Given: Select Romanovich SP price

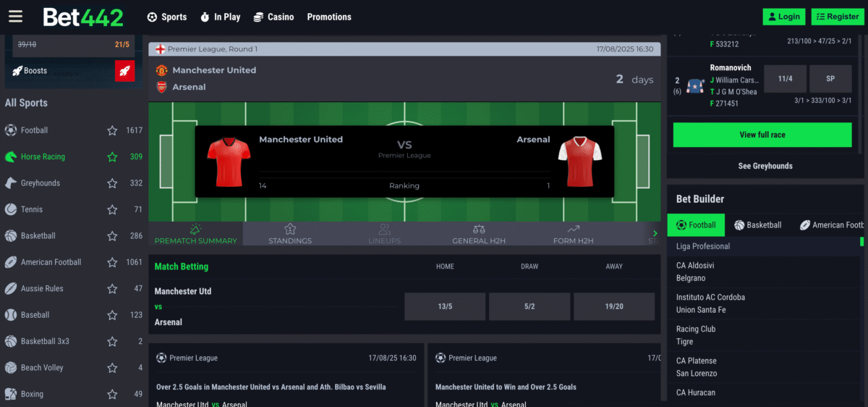Looking at the screenshot, I should point(830,78).
